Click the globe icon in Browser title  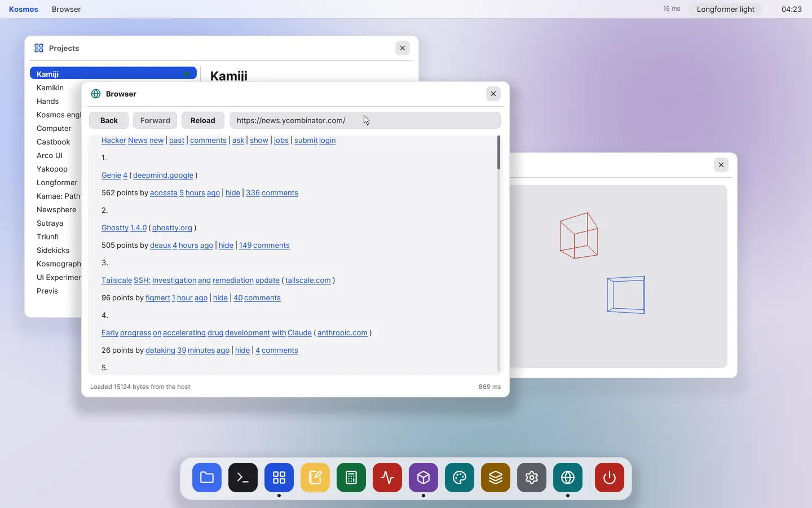[96, 94]
